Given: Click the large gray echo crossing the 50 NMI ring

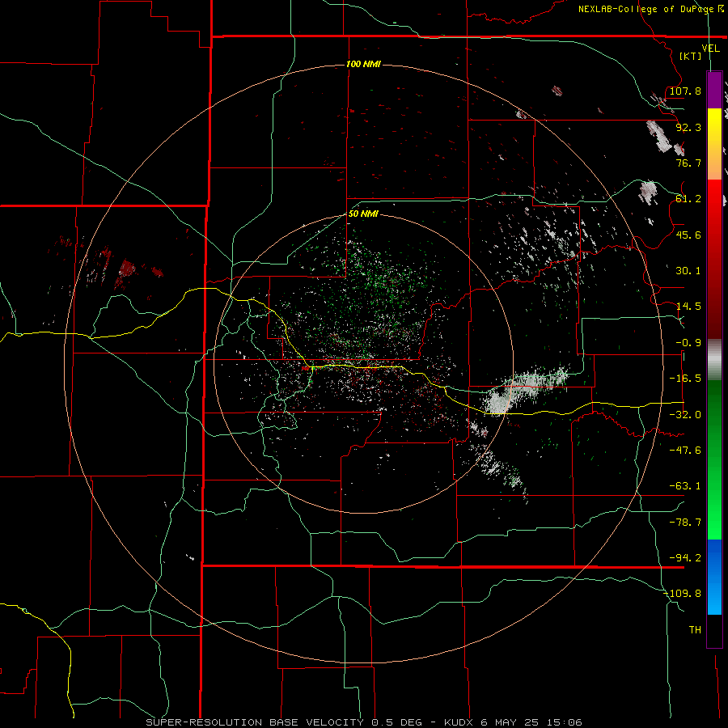Looking at the screenshot, I should click(x=525, y=389).
